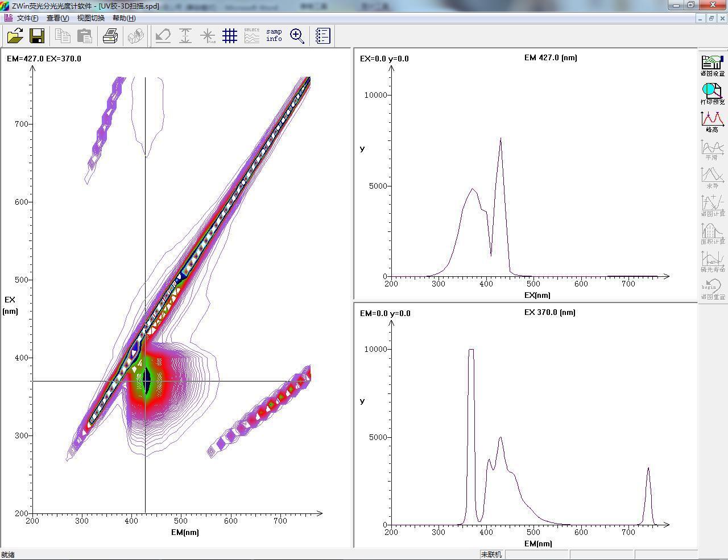Click the 就绪 status bar text

coord(8,554)
